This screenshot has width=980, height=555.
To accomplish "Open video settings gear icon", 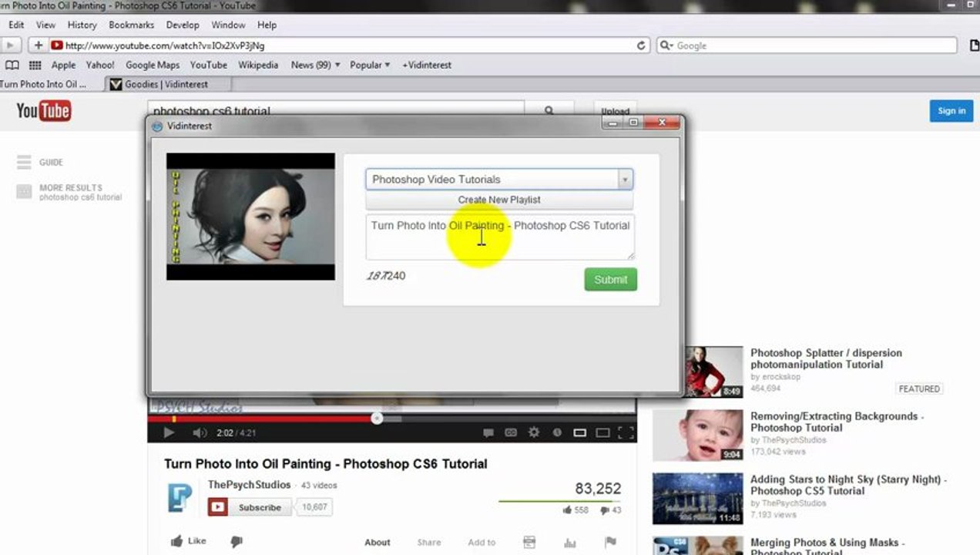I will click(x=534, y=432).
